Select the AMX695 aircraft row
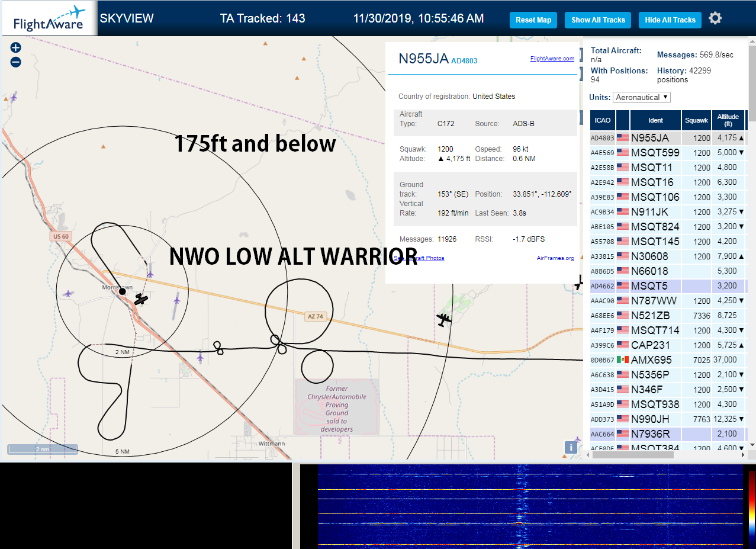The height and width of the screenshot is (549, 756). [668, 360]
